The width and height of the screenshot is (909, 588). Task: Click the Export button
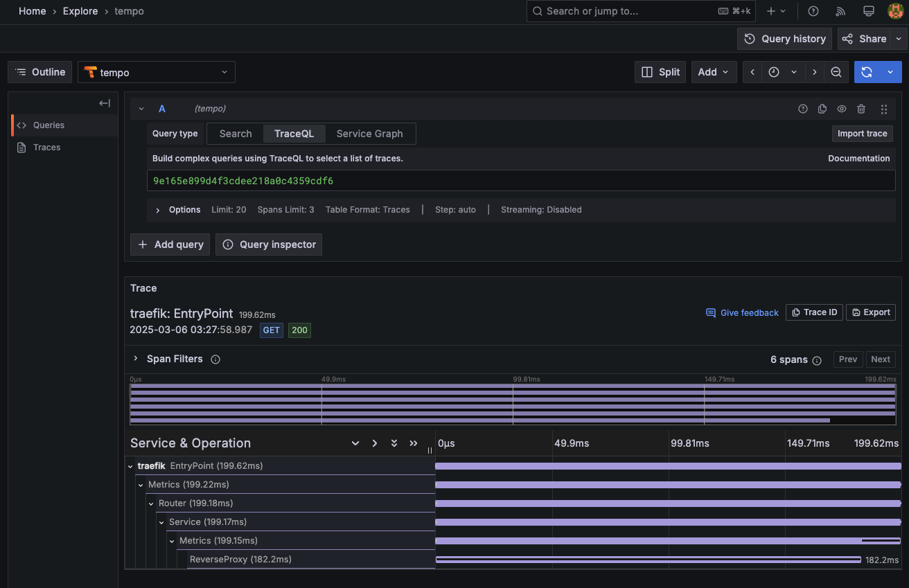click(x=871, y=312)
